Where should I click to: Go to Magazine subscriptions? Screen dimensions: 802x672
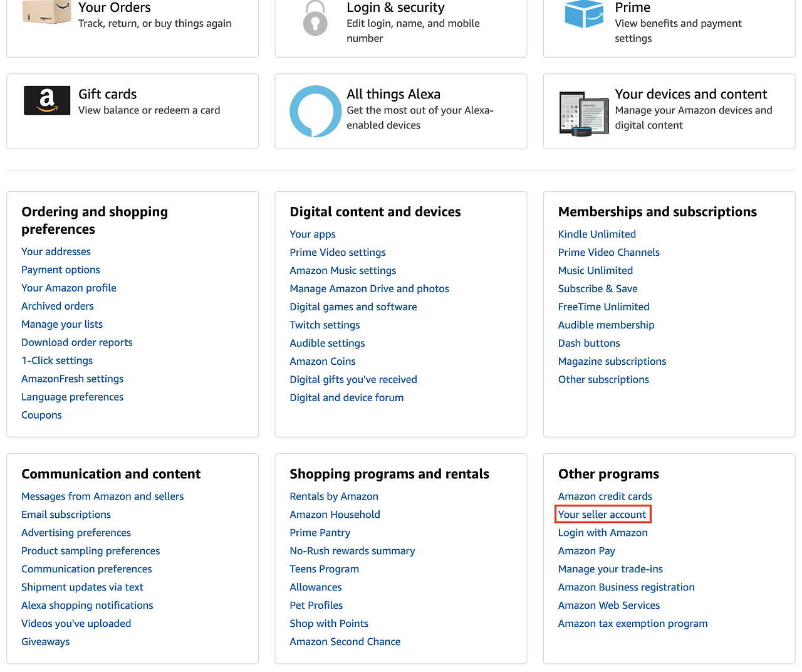(x=612, y=361)
